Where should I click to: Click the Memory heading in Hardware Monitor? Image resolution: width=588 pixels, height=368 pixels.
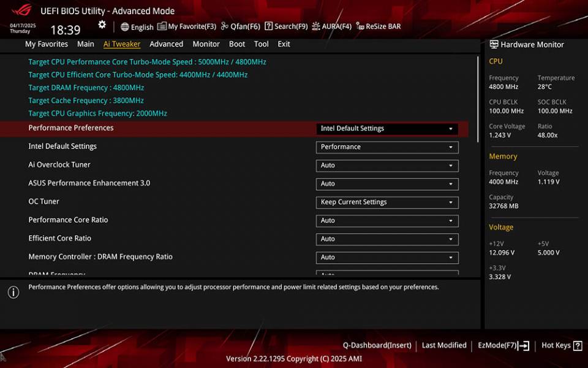(503, 156)
